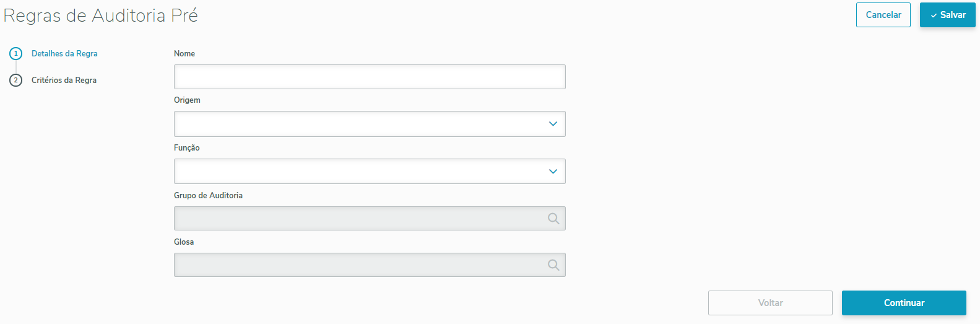Click the Regras de Auditoria Pré heading

(x=101, y=15)
